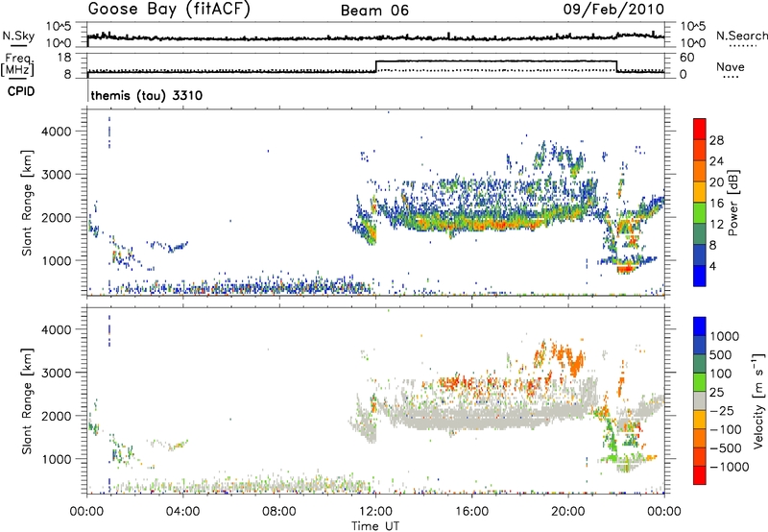
Task: Pick the blue top segment of Velocity colorbar
Action: tap(700, 326)
